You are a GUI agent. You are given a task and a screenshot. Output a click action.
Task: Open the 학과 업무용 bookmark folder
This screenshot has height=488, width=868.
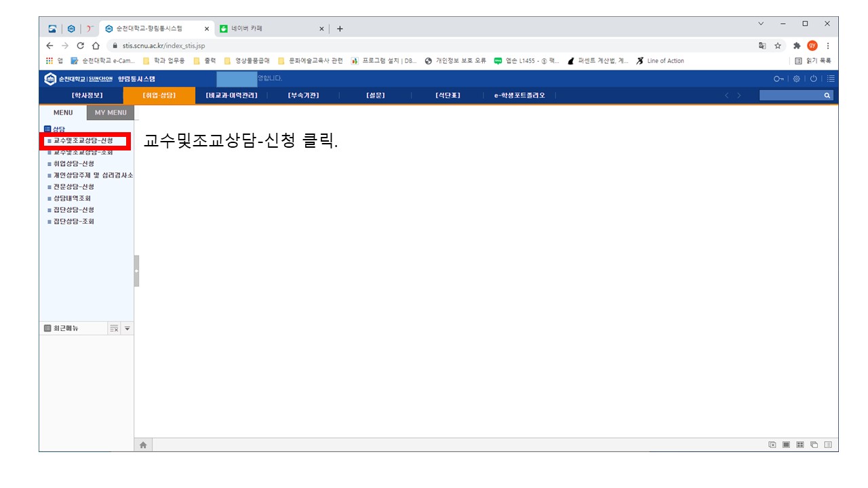(163, 61)
